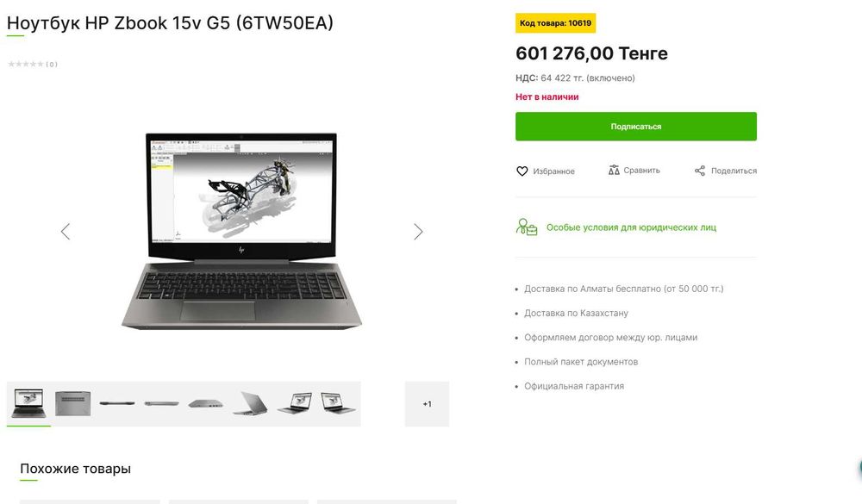Click the main laptop product image
Image resolution: width=862 pixels, height=504 pixels.
tap(241, 231)
